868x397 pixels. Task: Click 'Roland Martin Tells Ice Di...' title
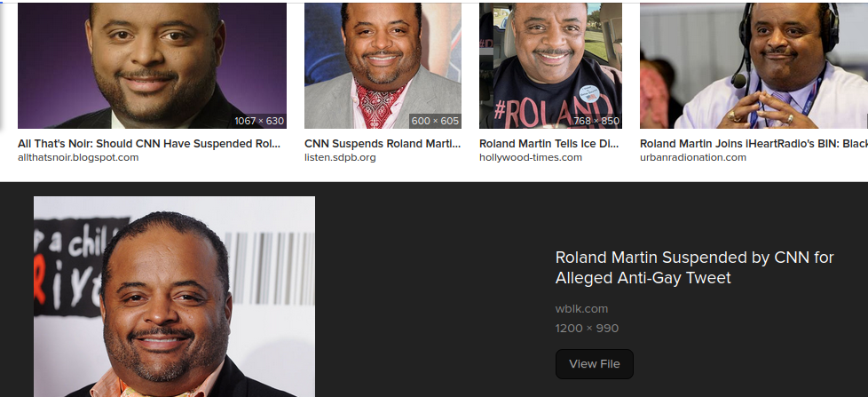(x=548, y=143)
